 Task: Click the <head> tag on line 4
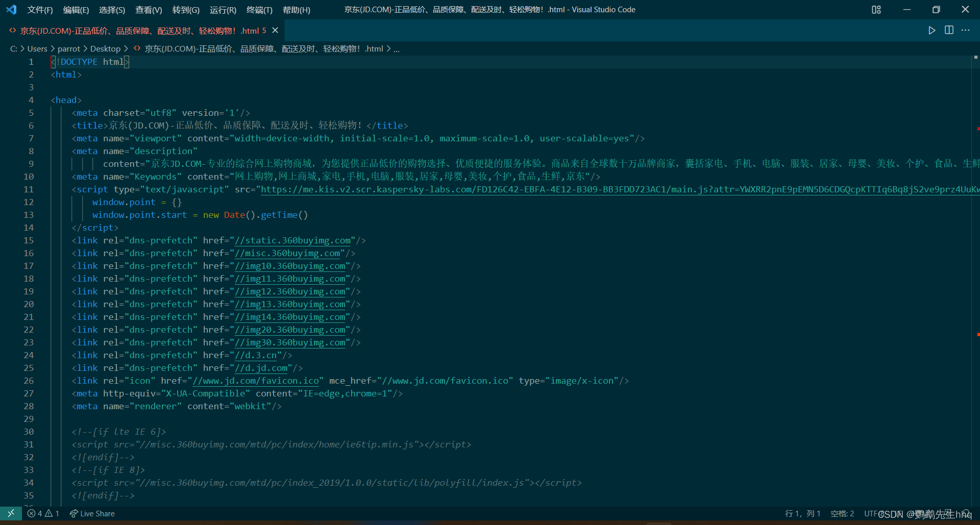coord(66,100)
